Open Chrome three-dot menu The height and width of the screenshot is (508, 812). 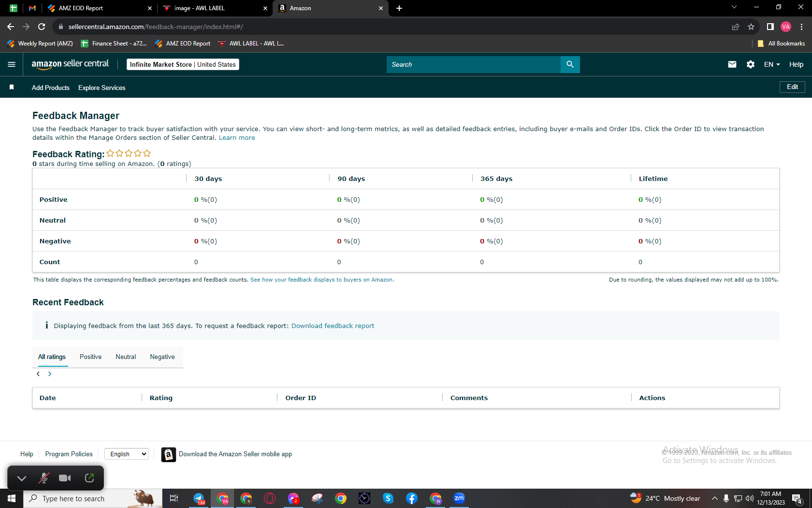(802, 27)
